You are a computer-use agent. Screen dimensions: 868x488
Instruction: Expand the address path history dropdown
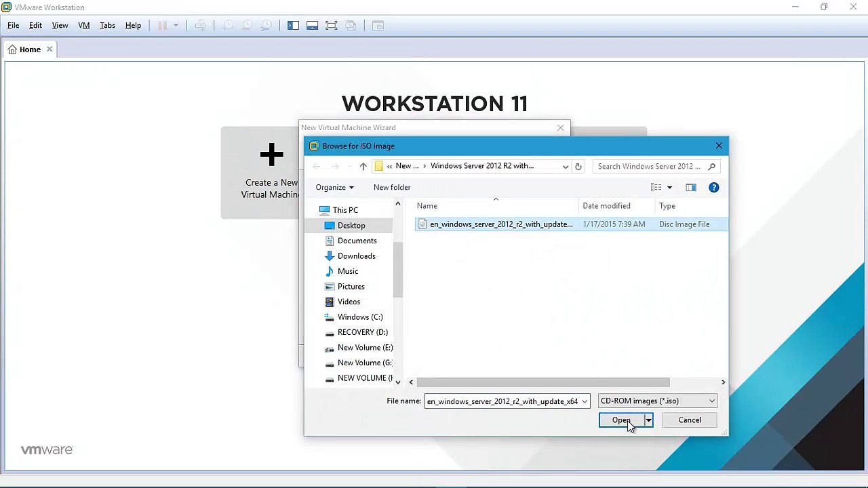(x=565, y=166)
